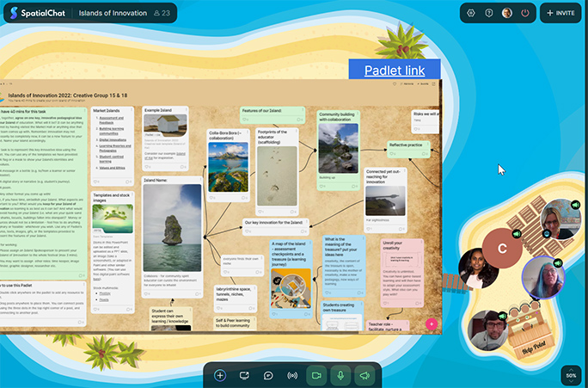Click the Help Point sign on island
The height and width of the screenshot is (388, 588).
(x=534, y=347)
